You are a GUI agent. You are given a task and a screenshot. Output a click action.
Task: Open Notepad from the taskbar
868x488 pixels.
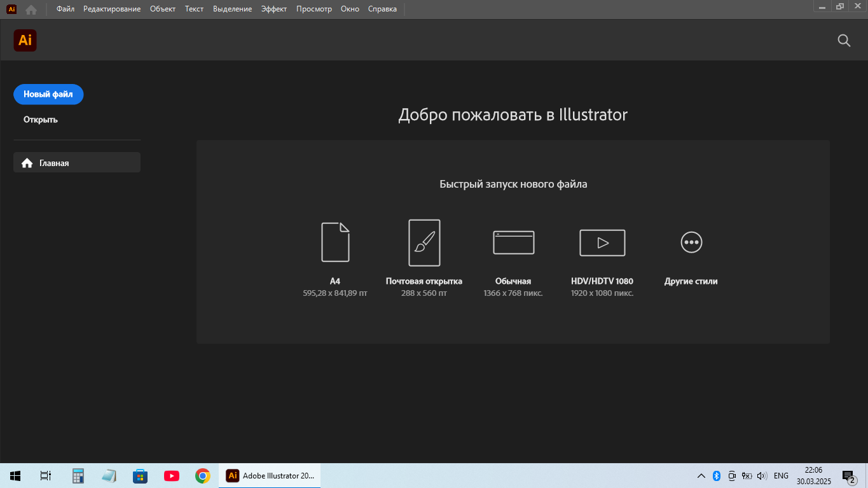(x=109, y=476)
